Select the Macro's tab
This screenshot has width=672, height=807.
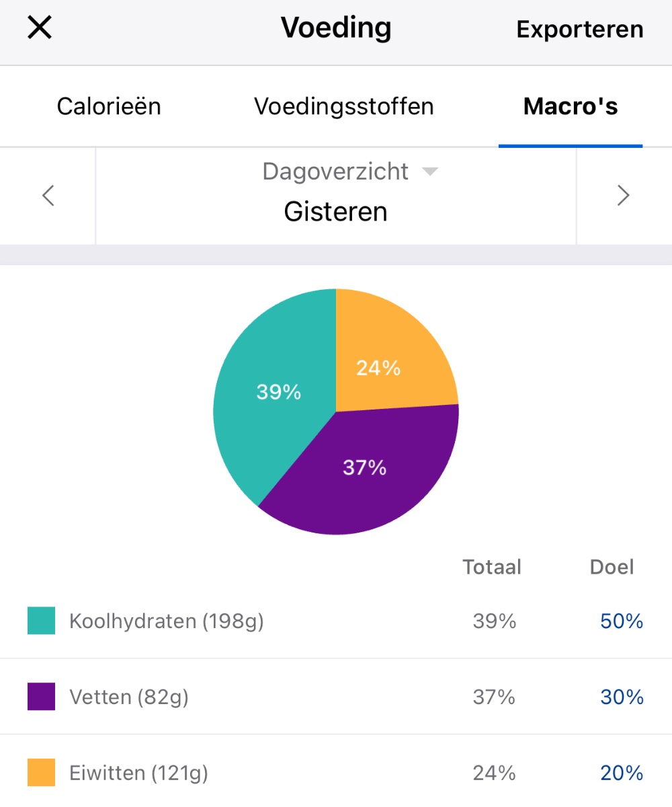point(571,106)
